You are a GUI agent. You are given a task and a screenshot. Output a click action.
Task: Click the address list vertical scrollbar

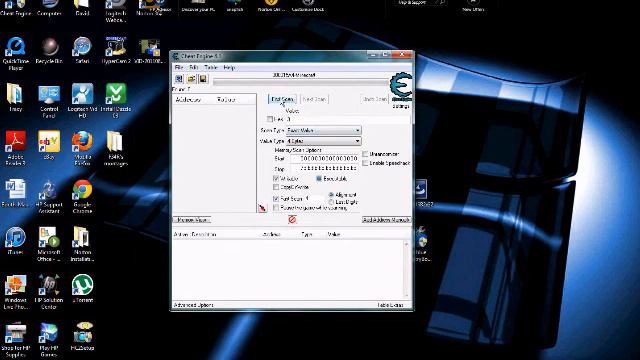(x=406, y=270)
